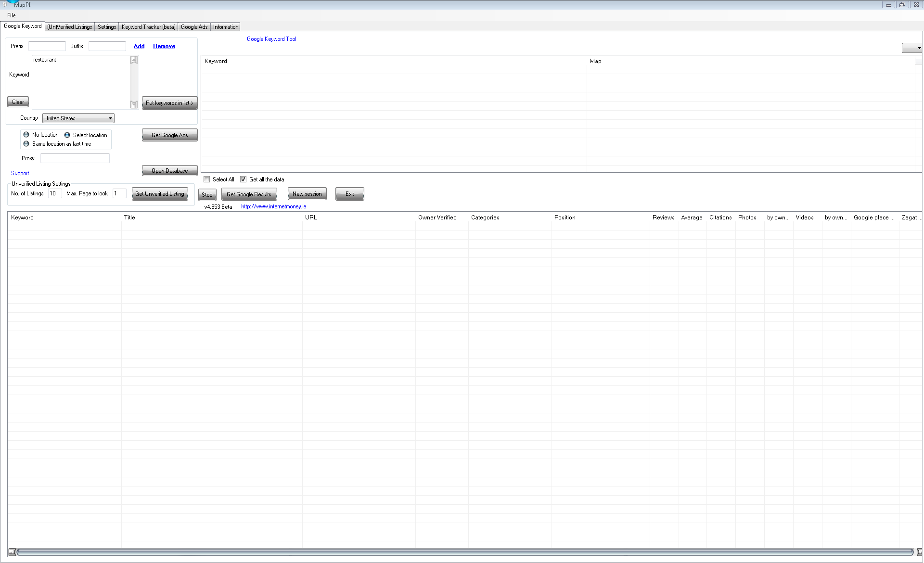
Task: Click the keyword box scroll-down arrow
Action: 134,104
